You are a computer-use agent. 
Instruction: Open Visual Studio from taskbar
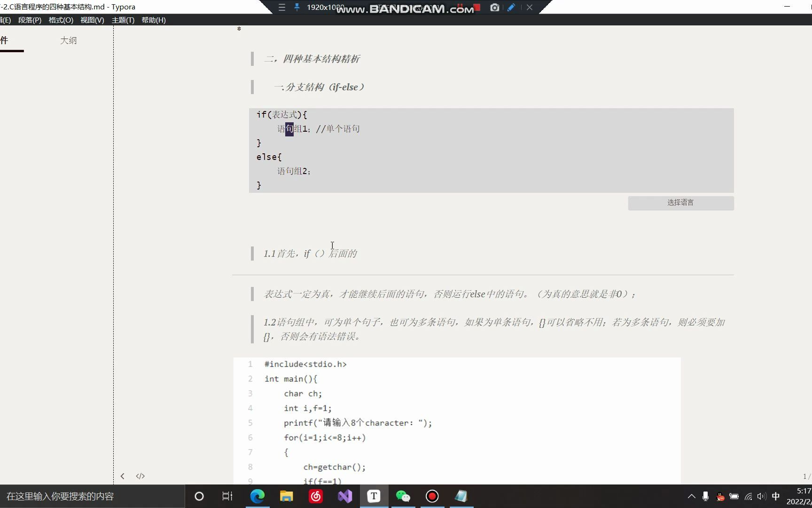tap(345, 496)
